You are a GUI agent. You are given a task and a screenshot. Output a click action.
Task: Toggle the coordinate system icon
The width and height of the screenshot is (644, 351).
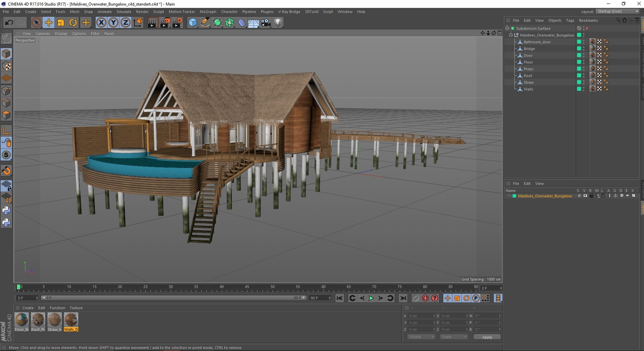[138, 22]
